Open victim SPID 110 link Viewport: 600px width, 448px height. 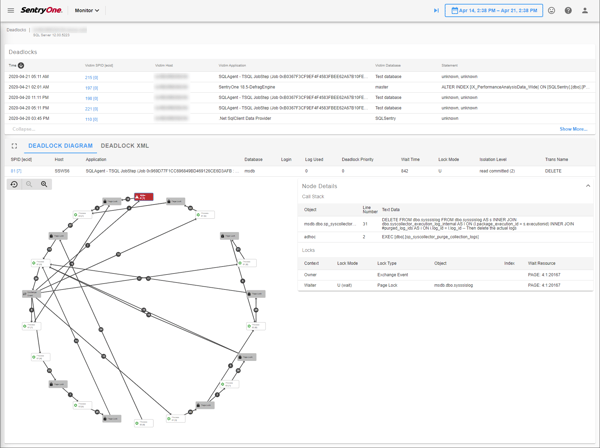tap(91, 119)
